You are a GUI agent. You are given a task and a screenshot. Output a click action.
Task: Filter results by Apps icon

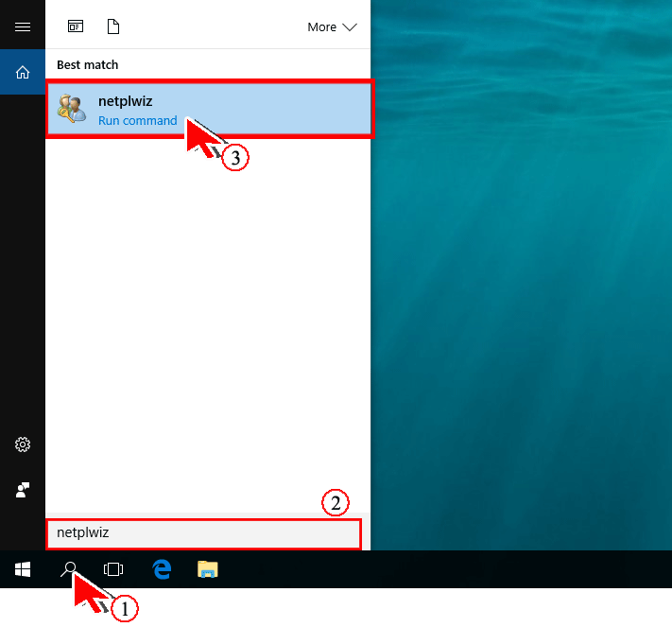coord(76,26)
